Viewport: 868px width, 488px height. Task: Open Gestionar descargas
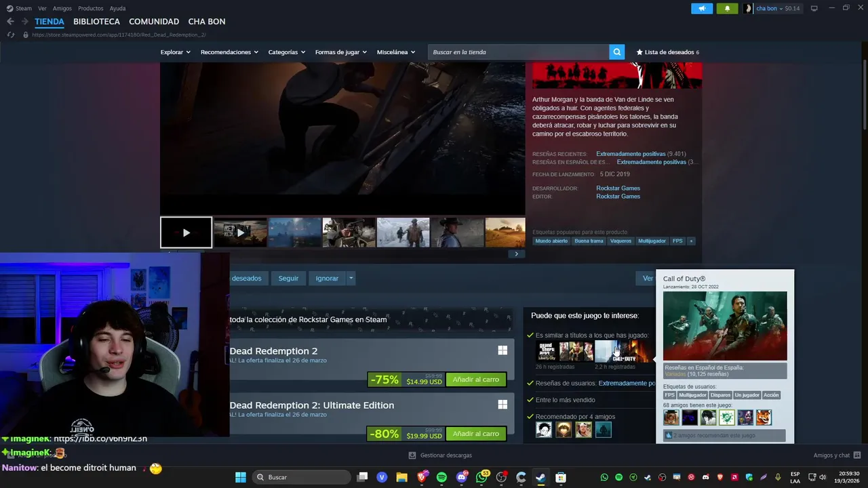tap(440, 455)
